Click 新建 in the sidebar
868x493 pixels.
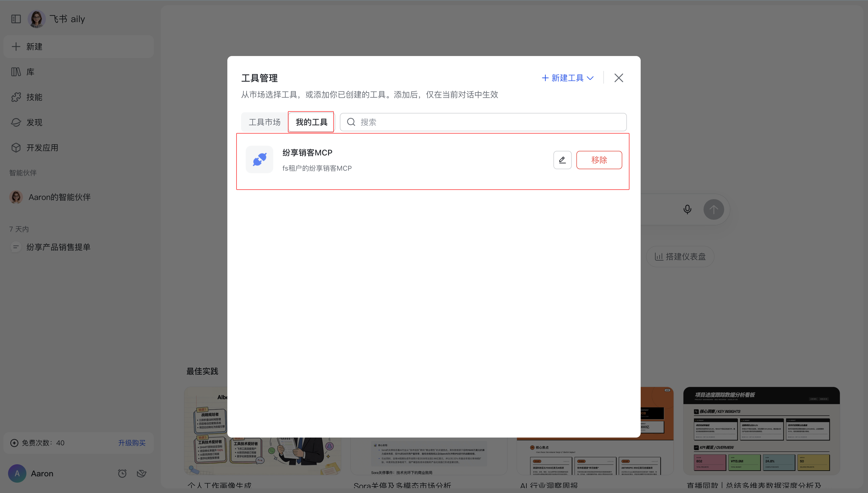point(34,47)
